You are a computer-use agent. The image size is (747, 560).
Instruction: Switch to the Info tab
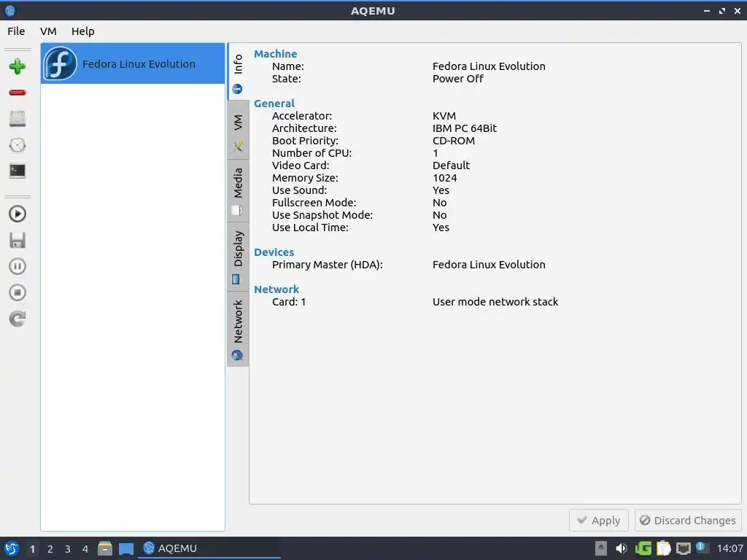coord(238,72)
